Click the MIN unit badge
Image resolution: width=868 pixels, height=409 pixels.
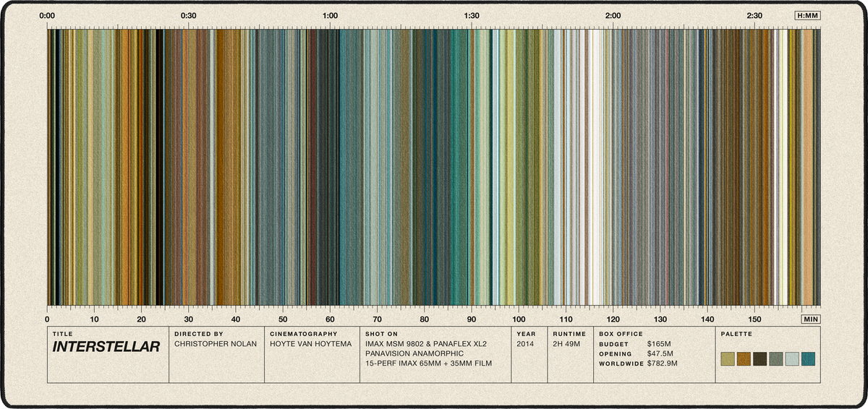[x=811, y=319]
